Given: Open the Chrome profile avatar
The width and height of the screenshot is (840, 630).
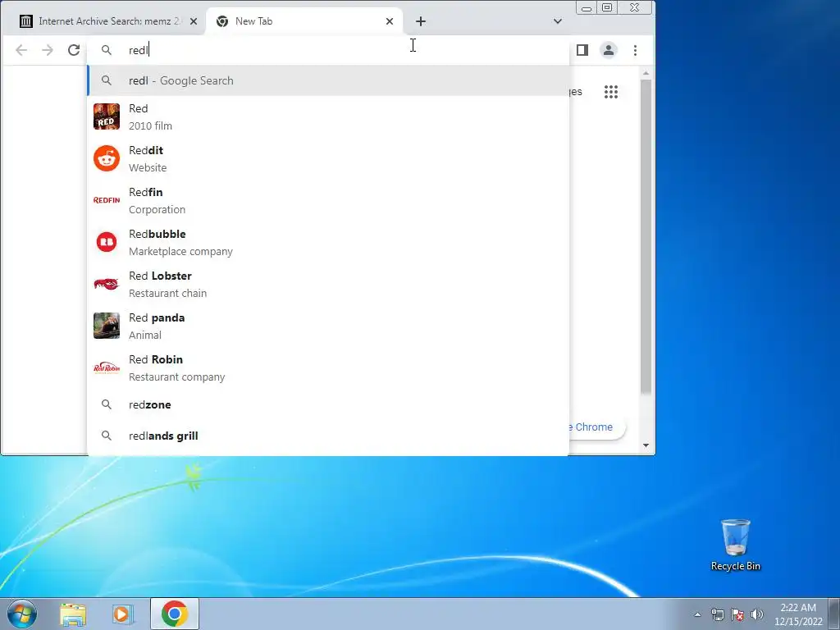Looking at the screenshot, I should click(609, 50).
